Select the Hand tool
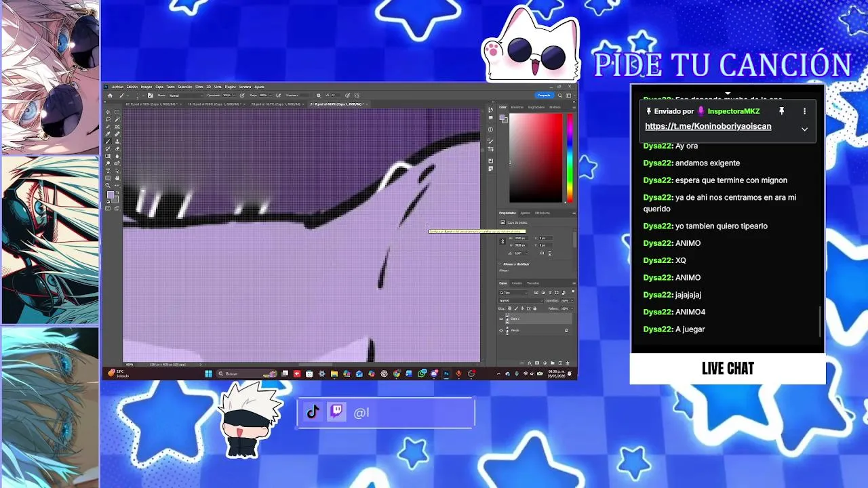The width and height of the screenshot is (868, 488). (x=117, y=178)
